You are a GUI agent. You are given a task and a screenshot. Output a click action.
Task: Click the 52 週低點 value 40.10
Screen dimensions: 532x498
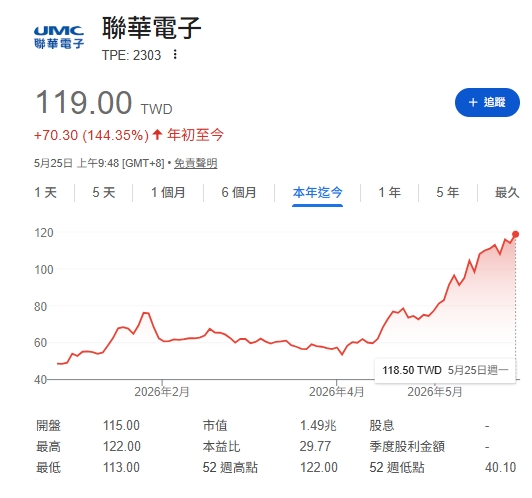click(x=500, y=467)
